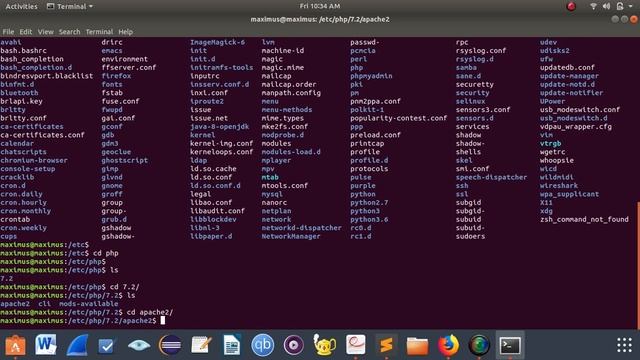Open the green globe lens icon in dock

pos(479,345)
